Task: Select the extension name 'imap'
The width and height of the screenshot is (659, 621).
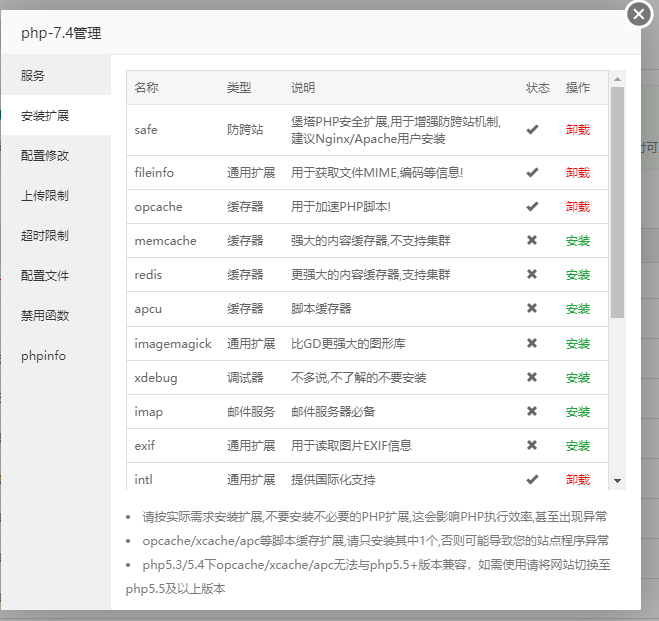Action: coord(148,412)
